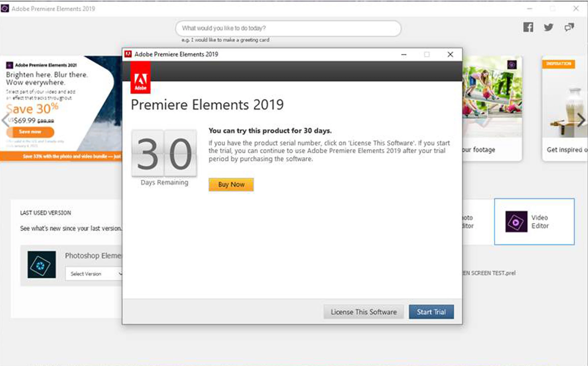The height and width of the screenshot is (366, 588).
Task: Click the dialog's small Adobe title icon
Action: (x=128, y=54)
